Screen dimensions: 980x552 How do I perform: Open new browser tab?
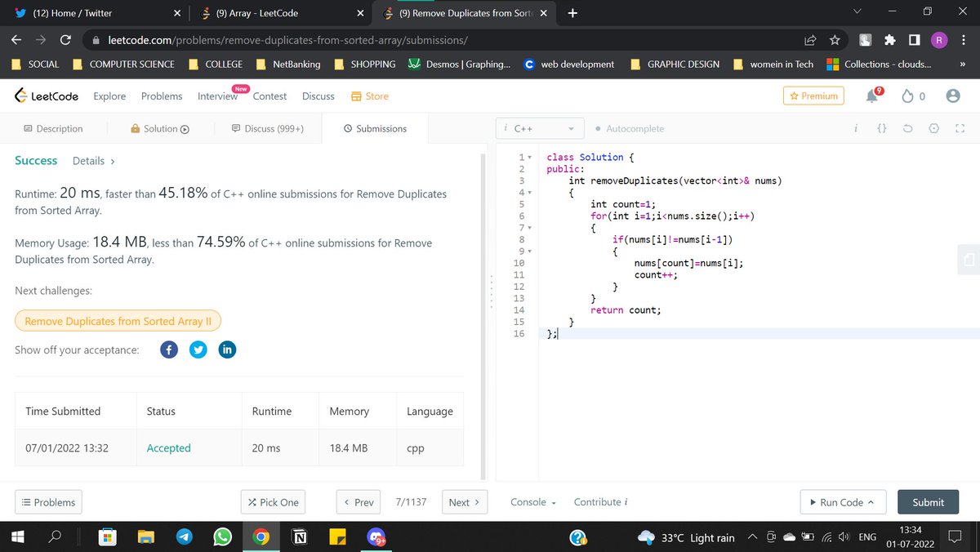[x=572, y=13]
